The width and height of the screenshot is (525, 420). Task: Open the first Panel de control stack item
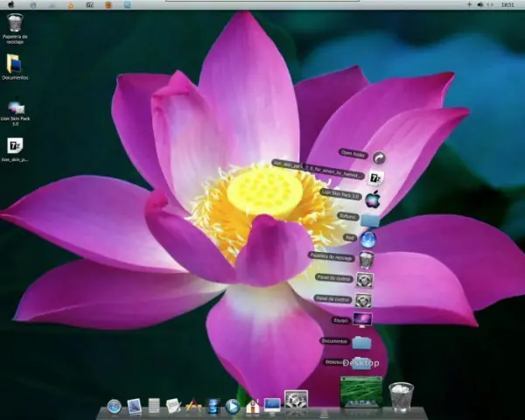click(x=365, y=280)
